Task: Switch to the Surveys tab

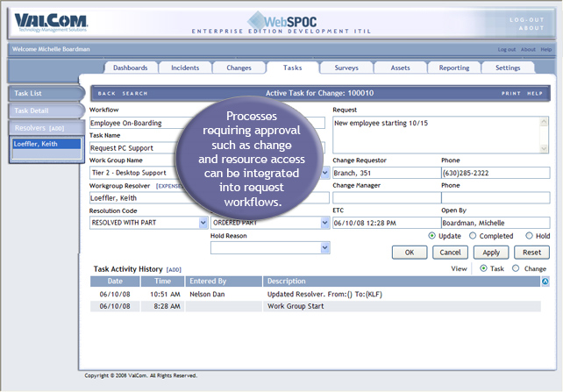Action: click(346, 68)
